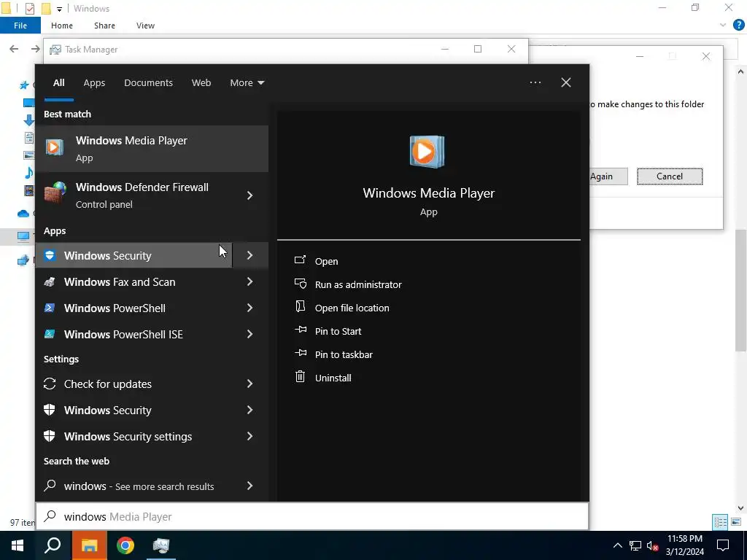
Task: Open File Explorer help question mark
Action: click(x=739, y=26)
